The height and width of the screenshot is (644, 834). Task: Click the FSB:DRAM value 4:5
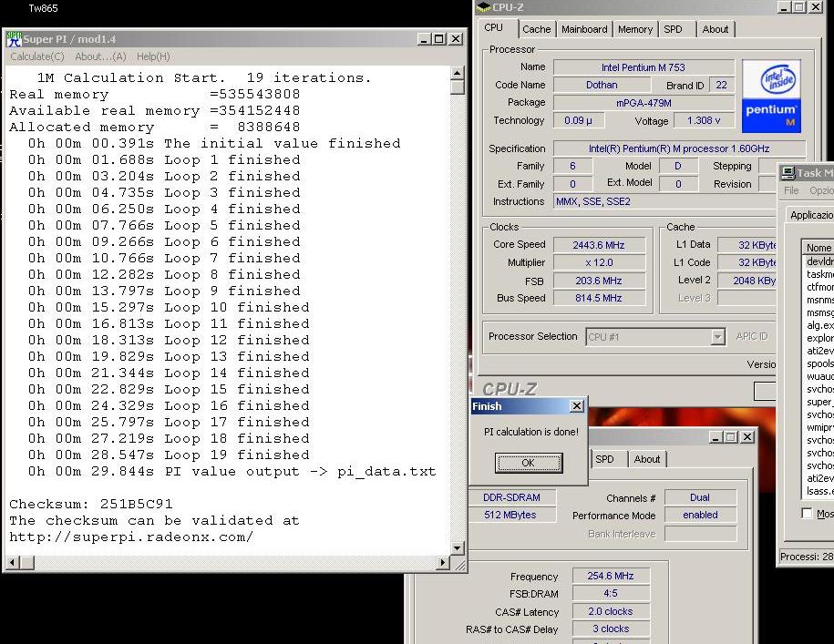coord(611,593)
